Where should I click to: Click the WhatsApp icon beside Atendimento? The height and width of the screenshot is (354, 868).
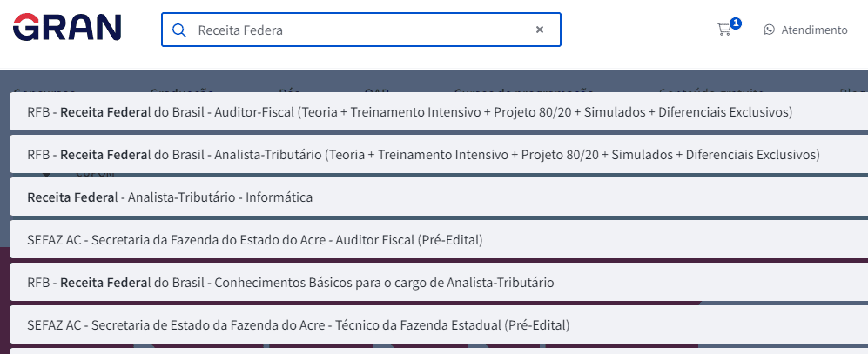pos(769,30)
